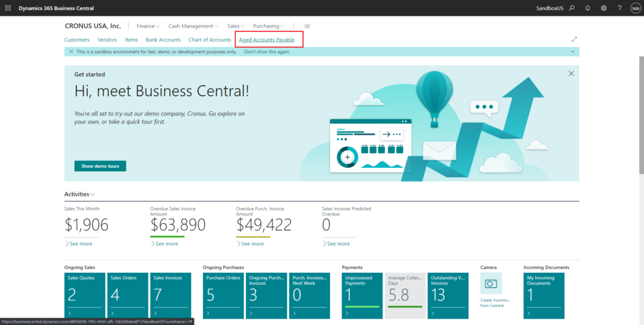Expand the Cash Management menu

click(194, 26)
